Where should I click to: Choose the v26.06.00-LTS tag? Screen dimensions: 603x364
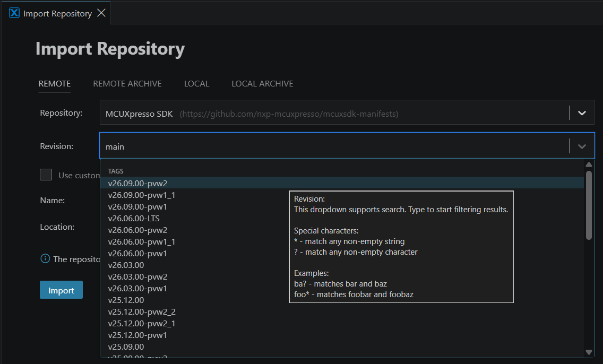[x=342, y=218]
